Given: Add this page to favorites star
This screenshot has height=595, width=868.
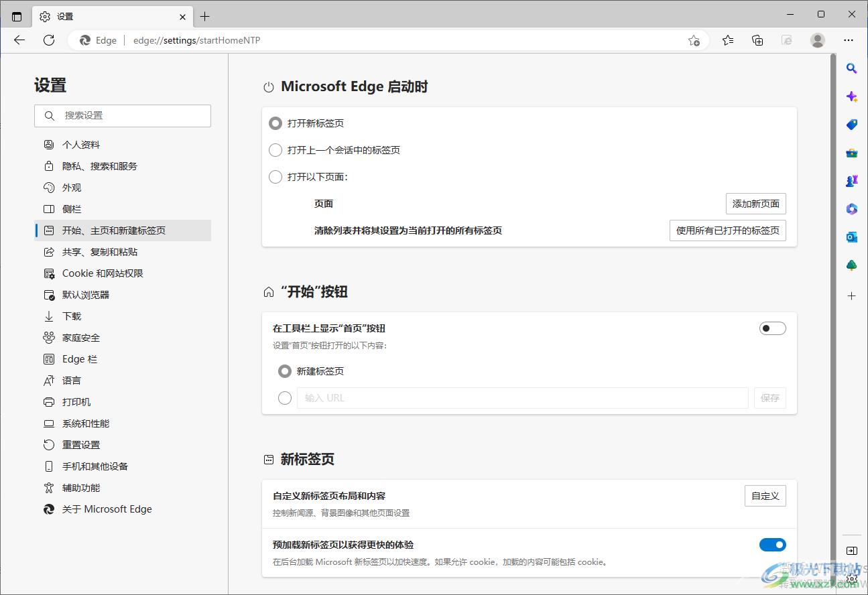Looking at the screenshot, I should [694, 40].
